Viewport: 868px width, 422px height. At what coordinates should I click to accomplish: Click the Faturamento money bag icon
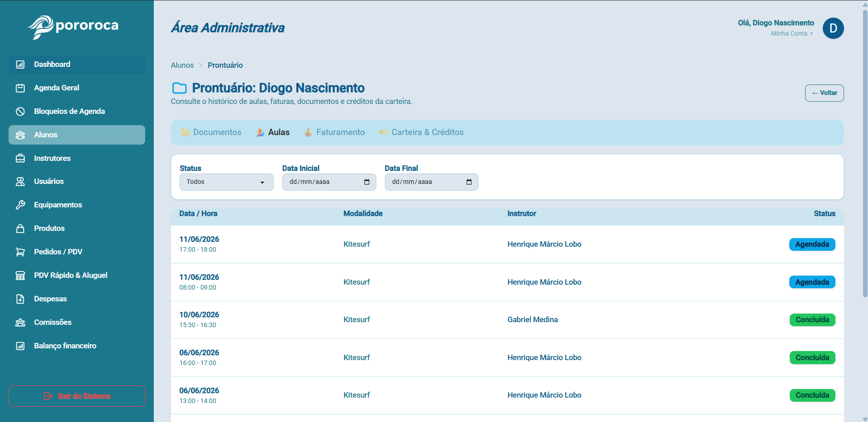[308, 132]
